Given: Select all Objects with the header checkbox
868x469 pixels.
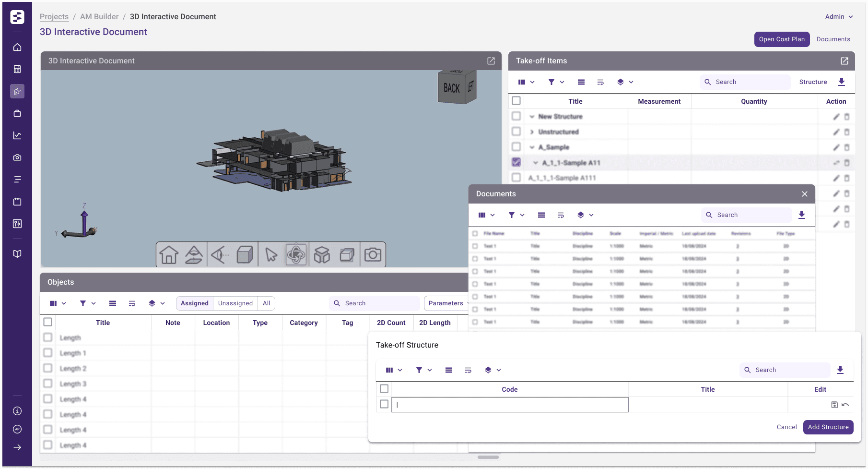Looking at the screenshot, I should point(47,322).
